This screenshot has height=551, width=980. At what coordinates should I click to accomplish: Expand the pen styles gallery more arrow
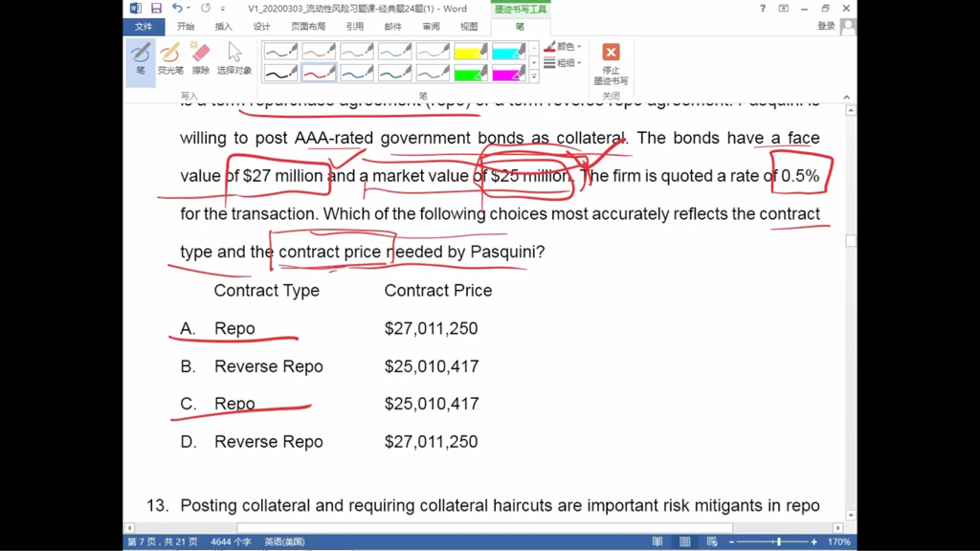coord(534,77)
